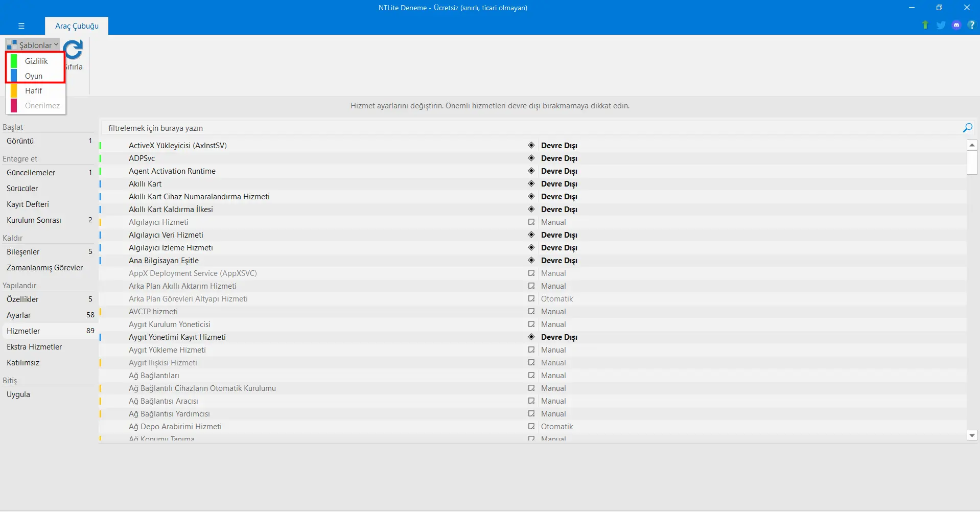Image resolution: width=980 pixels, height=512 pixels.
Task: Click scrollbar up arrow of services list
Action: point(972,145)
